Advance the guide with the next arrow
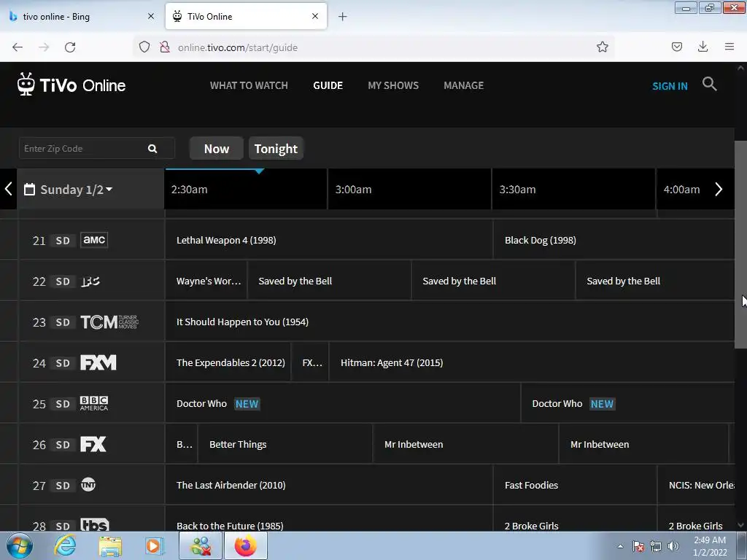 pyautogui.click(x=719, y=189)
